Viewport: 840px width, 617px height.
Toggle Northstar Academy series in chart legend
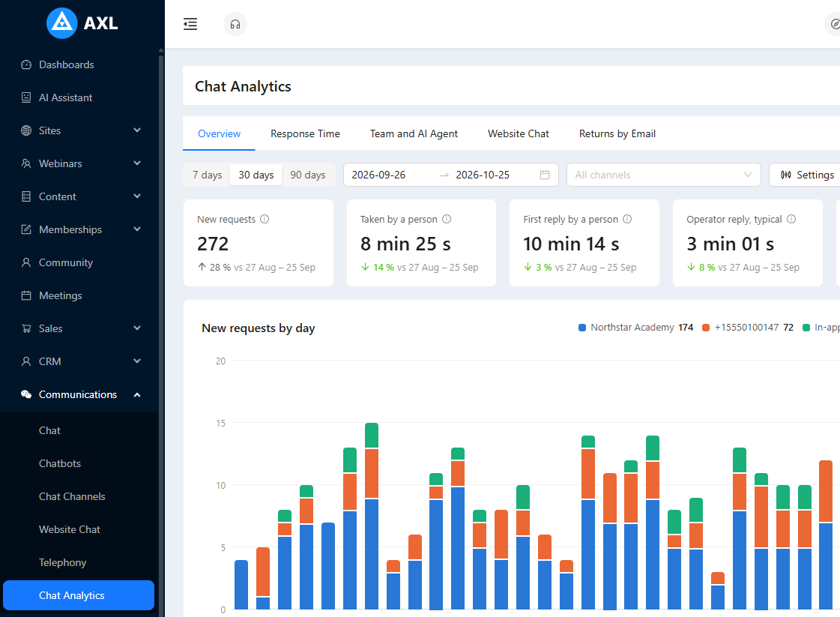(x=636, y=328)
